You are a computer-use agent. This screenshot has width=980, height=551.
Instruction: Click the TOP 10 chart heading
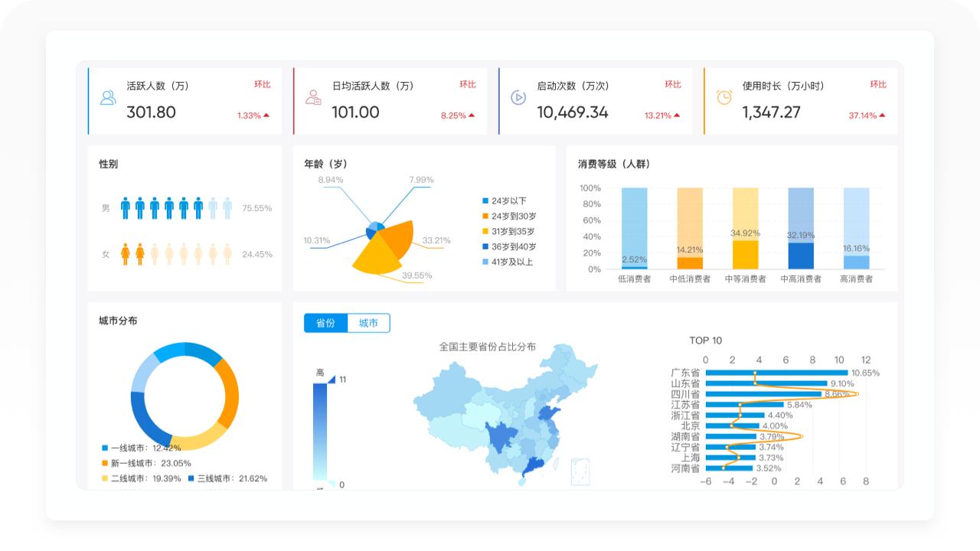click(x=706, y=341)
